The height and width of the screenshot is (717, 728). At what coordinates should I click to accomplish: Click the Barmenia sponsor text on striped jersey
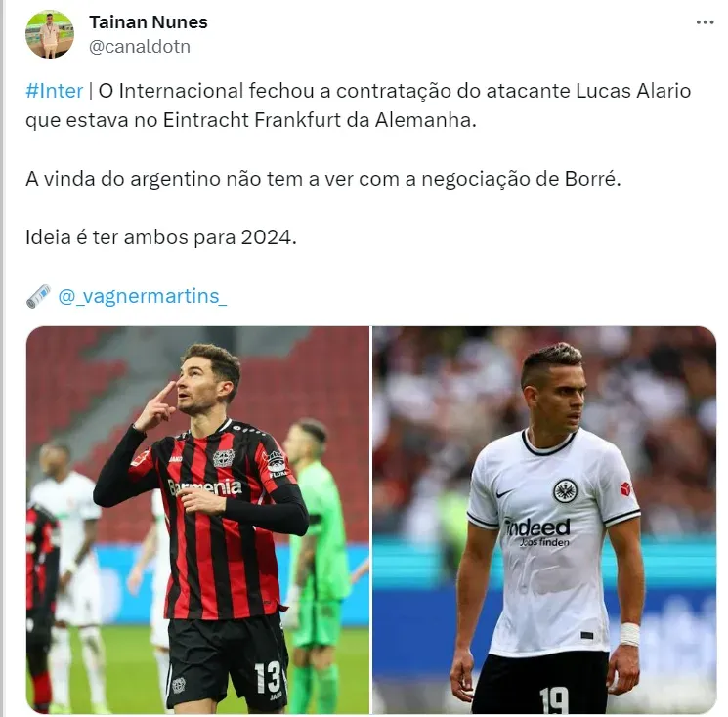(205, 487)
